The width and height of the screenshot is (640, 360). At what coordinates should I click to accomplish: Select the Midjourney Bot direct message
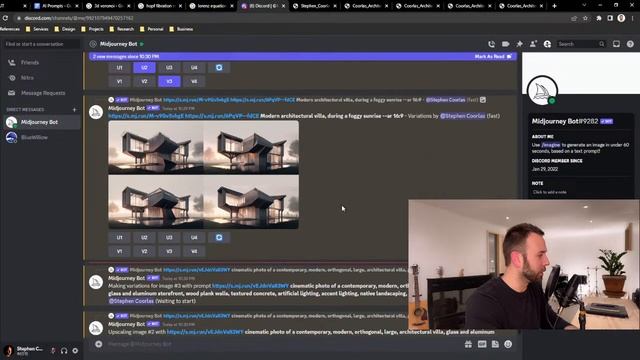[x=41, y=122]
